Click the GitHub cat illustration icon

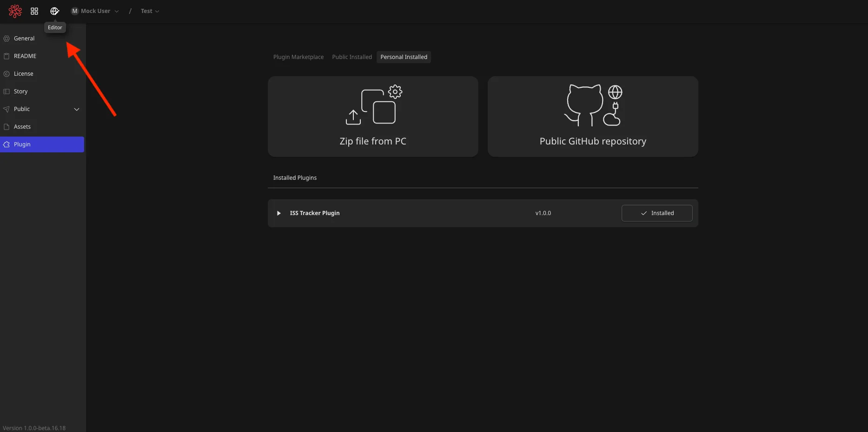tap(593, 105)
